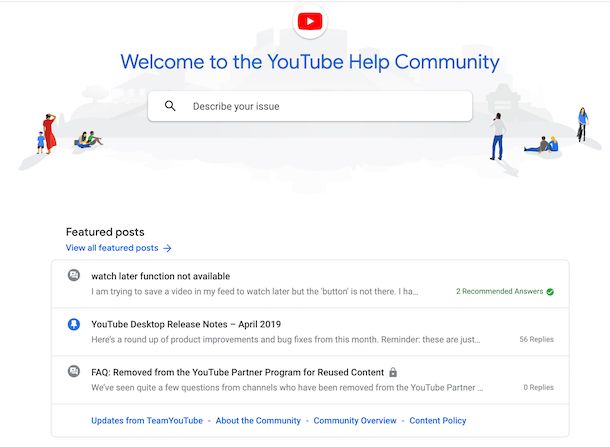Click discussion icon for watch later post
The image size is (610, 447).
point(74,275)
